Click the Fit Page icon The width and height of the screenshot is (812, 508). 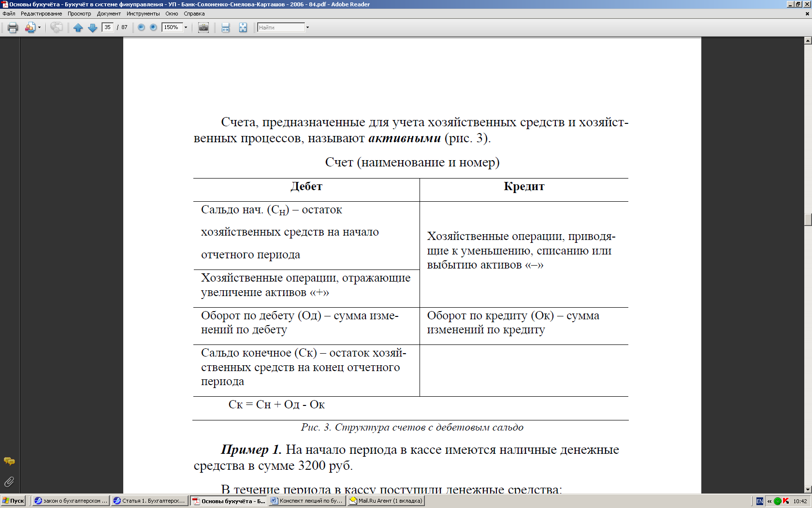[243, 28]
